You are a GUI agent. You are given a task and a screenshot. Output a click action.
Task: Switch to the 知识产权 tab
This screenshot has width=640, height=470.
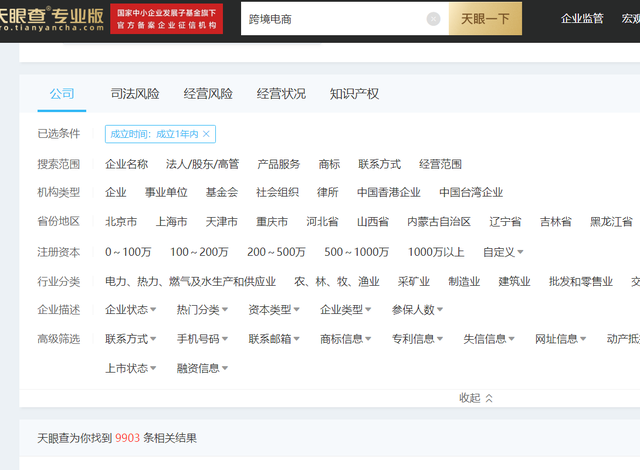[354, 94]
